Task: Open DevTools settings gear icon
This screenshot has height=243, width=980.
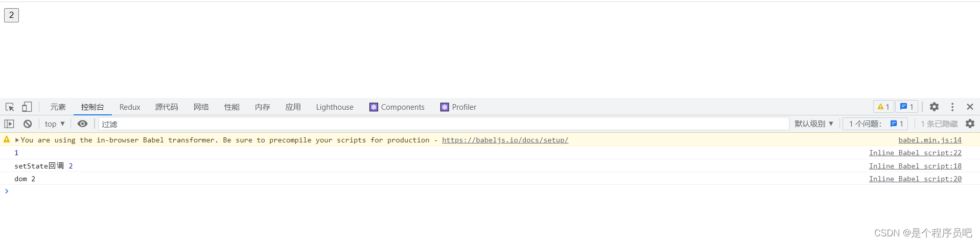Action: 934,107
